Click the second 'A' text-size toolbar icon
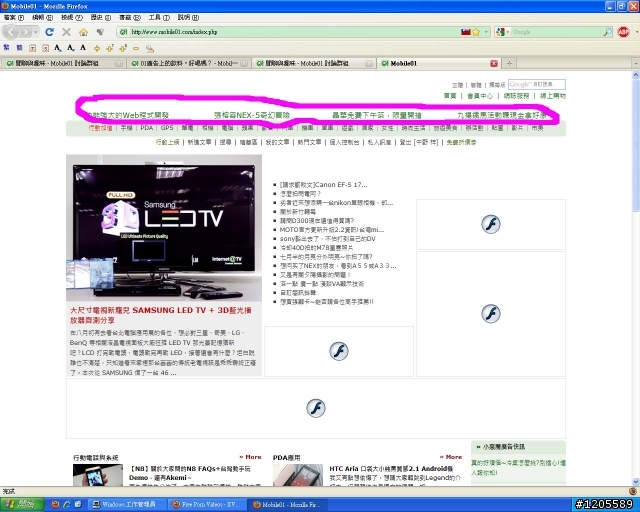 71,48
